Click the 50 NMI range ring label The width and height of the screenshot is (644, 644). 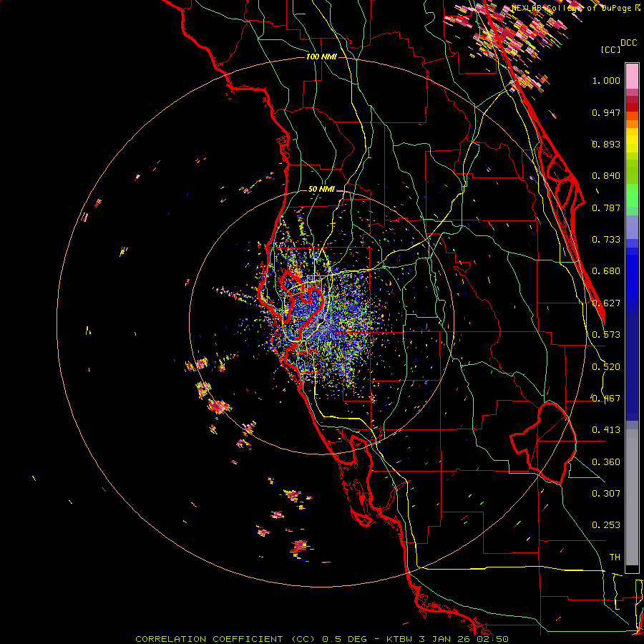coord(321,189)
